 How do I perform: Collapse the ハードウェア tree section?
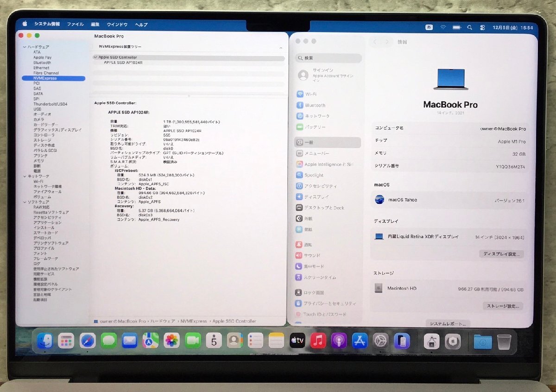(24, 47)
